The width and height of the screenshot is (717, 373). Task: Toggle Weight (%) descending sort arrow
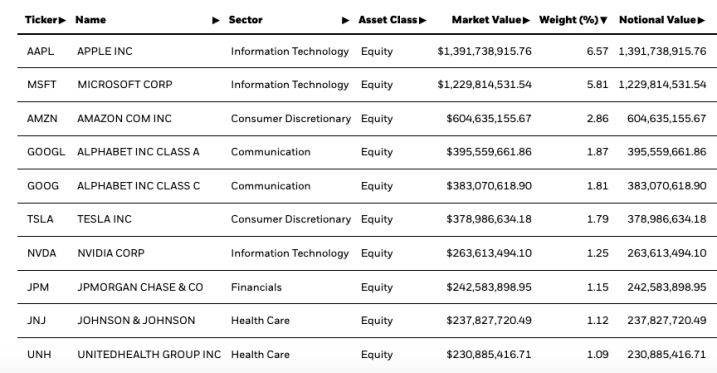click(604, 20)
